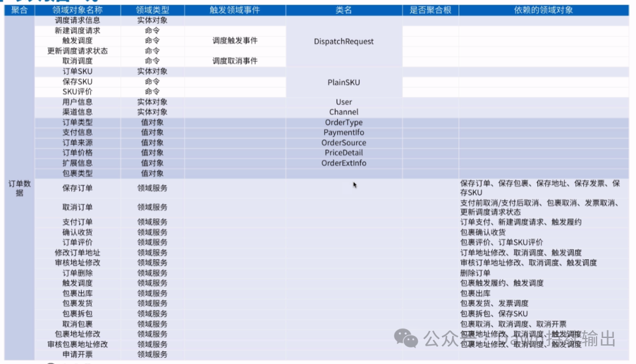The width and height of the screenshot is (636, 364).
Task: Select the 包裹发货 name cell
Action: click(78, 304)
